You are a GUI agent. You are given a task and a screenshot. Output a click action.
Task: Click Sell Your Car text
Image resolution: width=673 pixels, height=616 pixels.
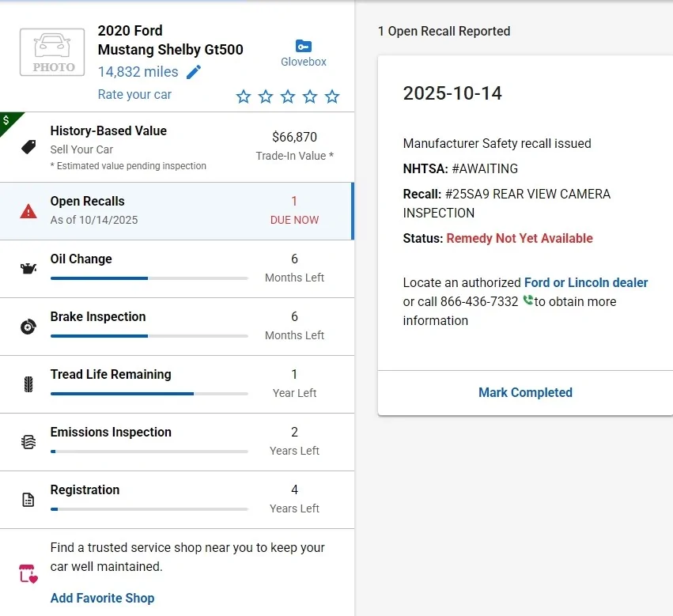[81, 149]
